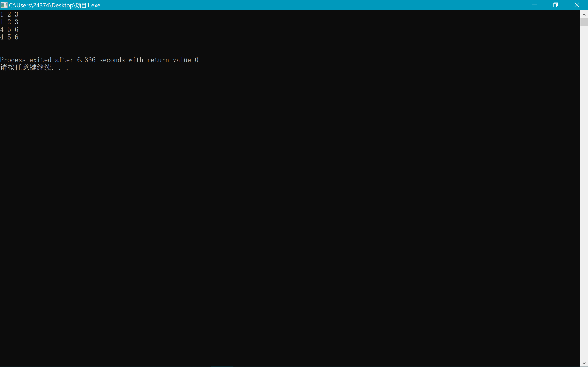Click the last "4 5 6" output line
Screen dimensions: 588x367
tap(9, 37)
